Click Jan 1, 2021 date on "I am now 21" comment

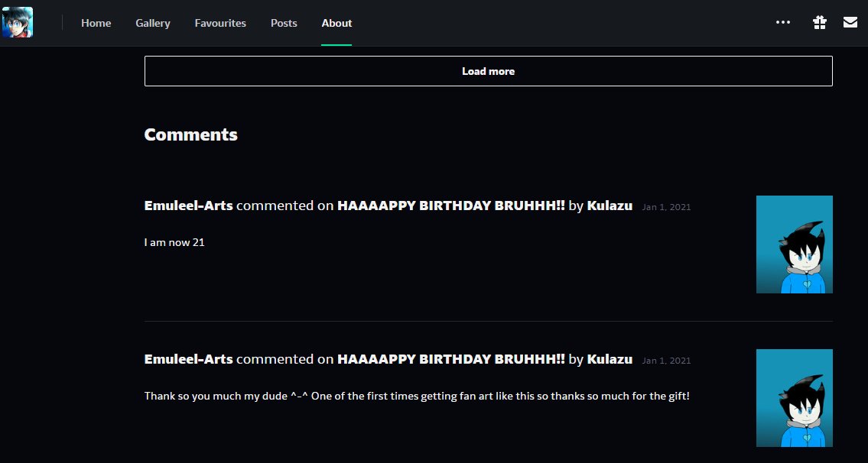click(667, 208)
